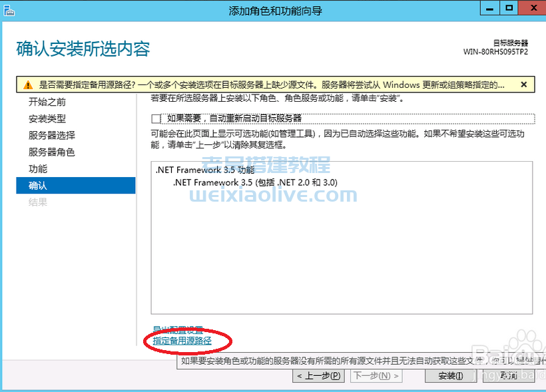The height and width of the screenshot is (392, 546).
Task: Click the 指定备用源路径 link
Action: click(182, 341)
